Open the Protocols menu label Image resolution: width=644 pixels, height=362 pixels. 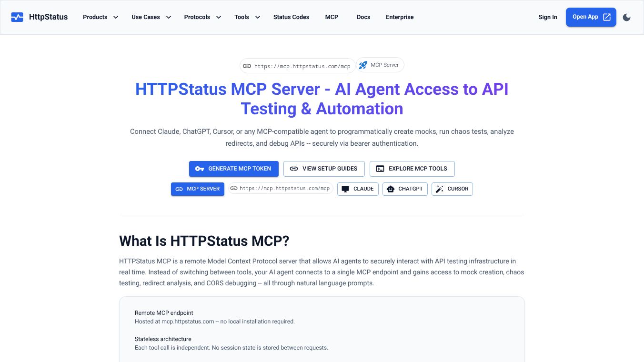coord(197,17)
